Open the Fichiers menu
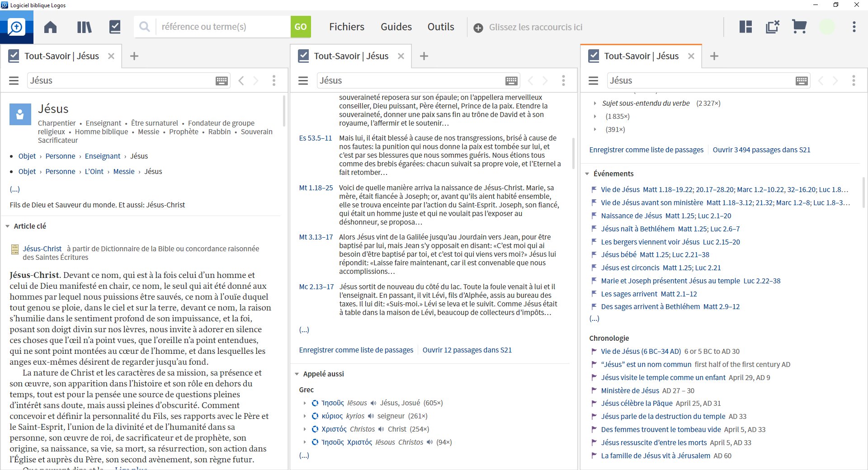Screen dimensions: 868x470 [347, 27]
